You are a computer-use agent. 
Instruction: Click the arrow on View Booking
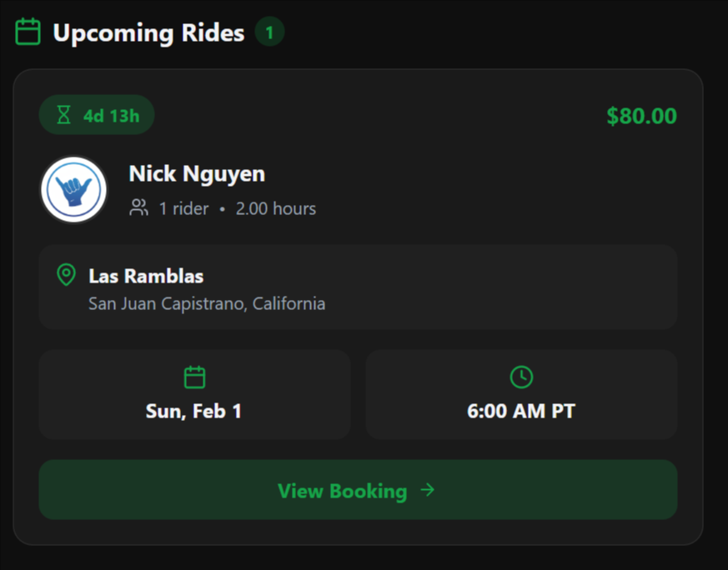coord(428,490)
